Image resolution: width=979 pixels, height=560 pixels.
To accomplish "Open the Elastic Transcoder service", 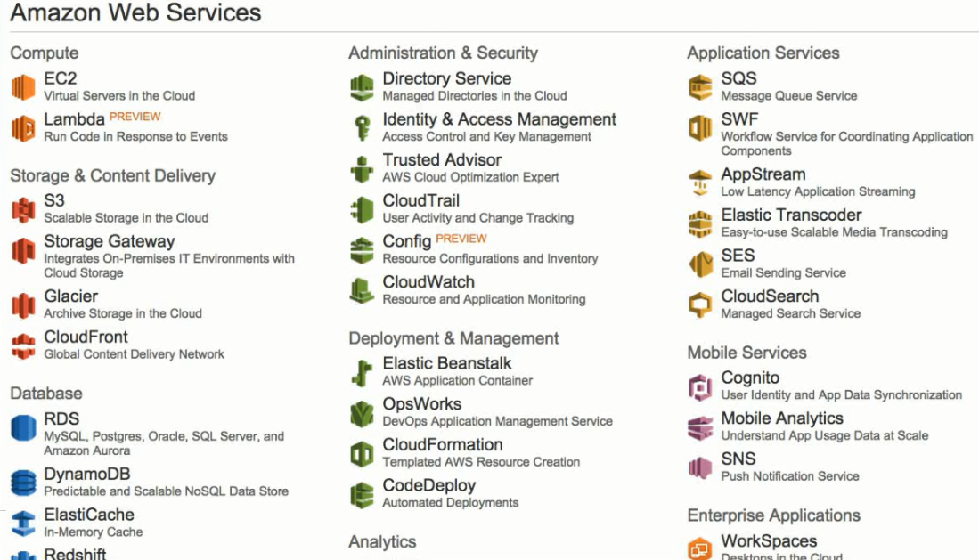I will pos(791,215).
